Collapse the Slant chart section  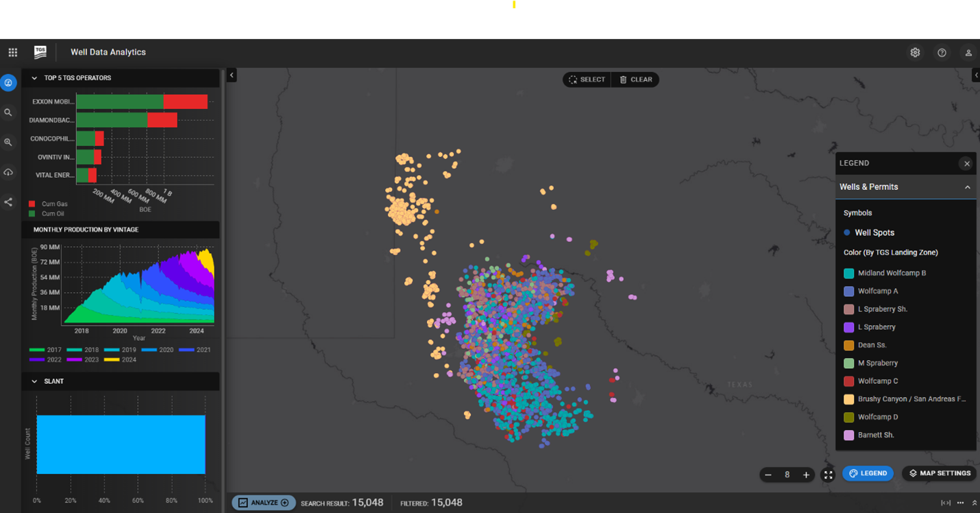[34, 381]
